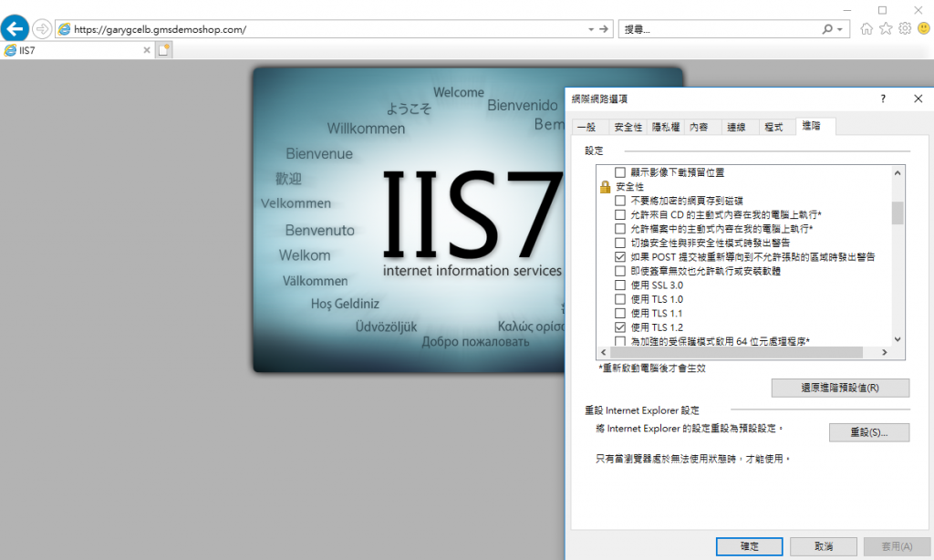This screenshot has width=934, height=560.
Task: Enable the 使用 SSL 3.0 checkbox
Action: 620,285
